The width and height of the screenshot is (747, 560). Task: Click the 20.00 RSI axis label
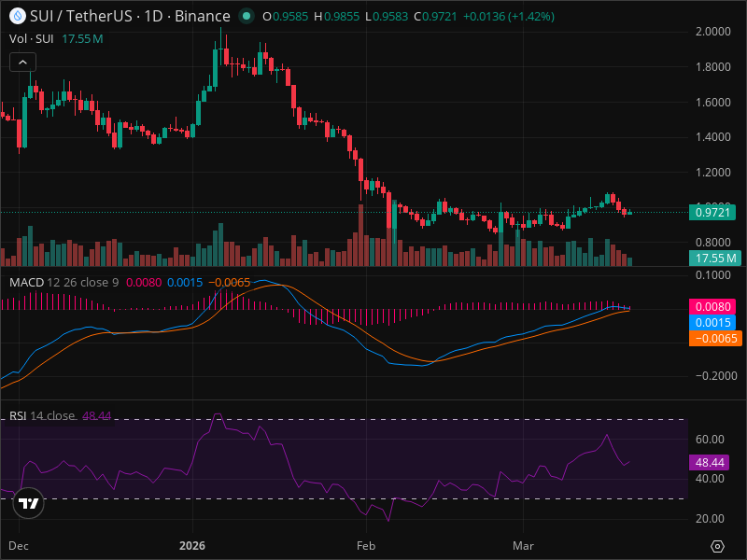pos(710,519)
